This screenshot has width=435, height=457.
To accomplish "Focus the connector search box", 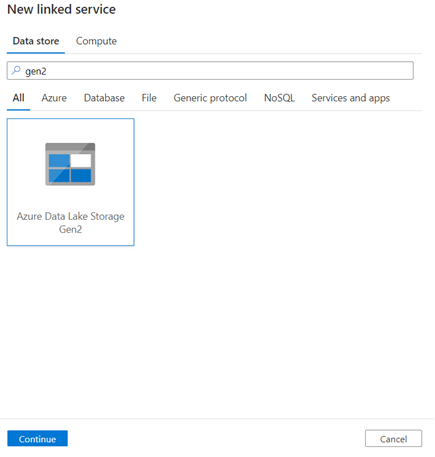I will coord(210,71).
